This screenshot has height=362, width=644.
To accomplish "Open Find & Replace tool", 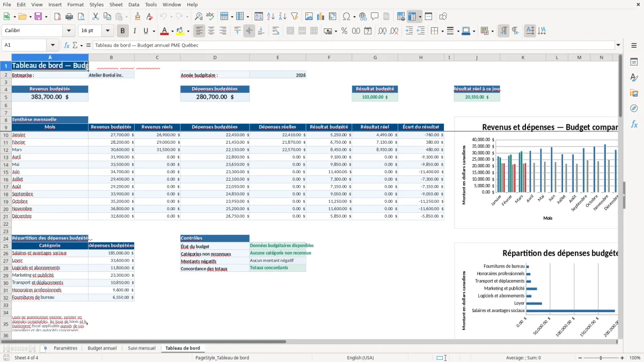I will [199, 17].
